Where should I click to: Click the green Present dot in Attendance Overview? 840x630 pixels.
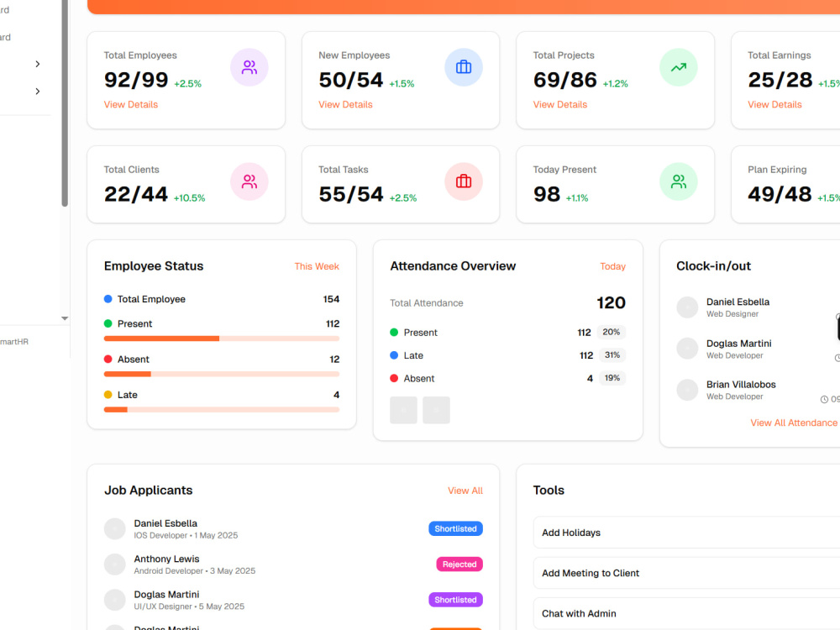click(394, 332)
